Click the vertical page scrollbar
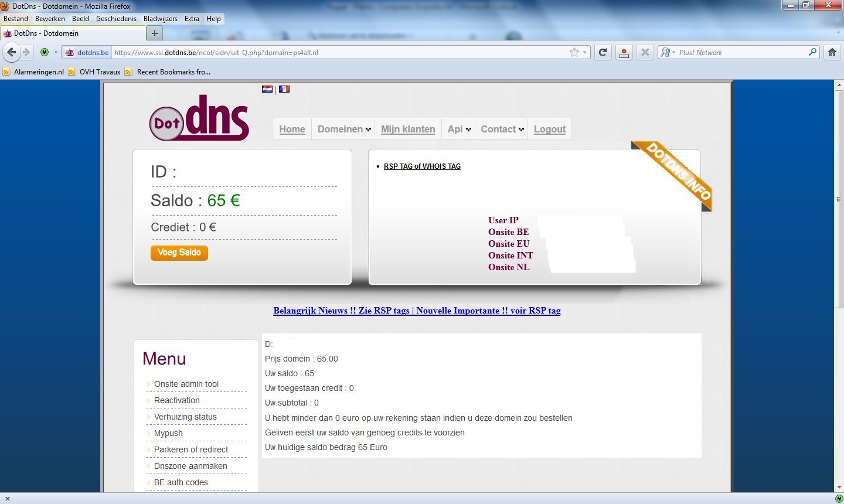This screenshot has height=504, width=844. (x=839, y=286)
